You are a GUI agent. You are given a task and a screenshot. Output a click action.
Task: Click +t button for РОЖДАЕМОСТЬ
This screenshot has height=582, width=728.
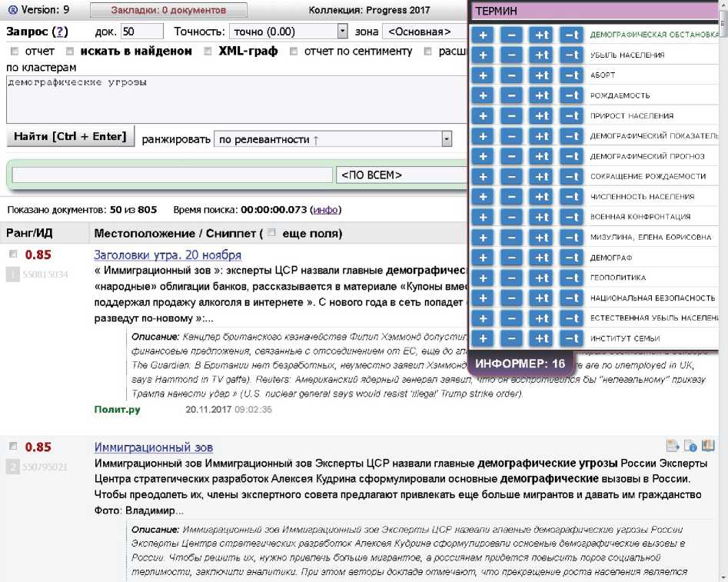pyautogui.click(x=541, y=95)
